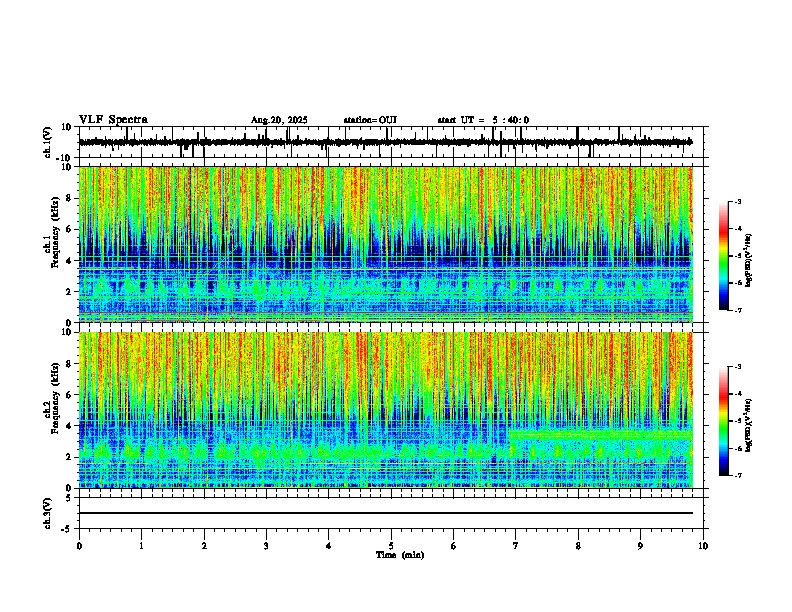This screenshot has height=612, width=792.
Task: Click time axis tick label "4" below ch.3
Action: [329, 546]
